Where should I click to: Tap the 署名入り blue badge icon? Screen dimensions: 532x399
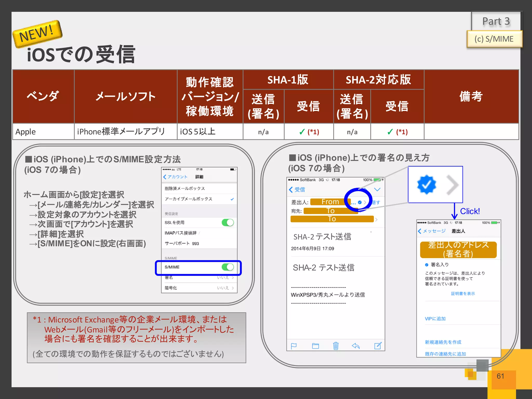(427, 265)
